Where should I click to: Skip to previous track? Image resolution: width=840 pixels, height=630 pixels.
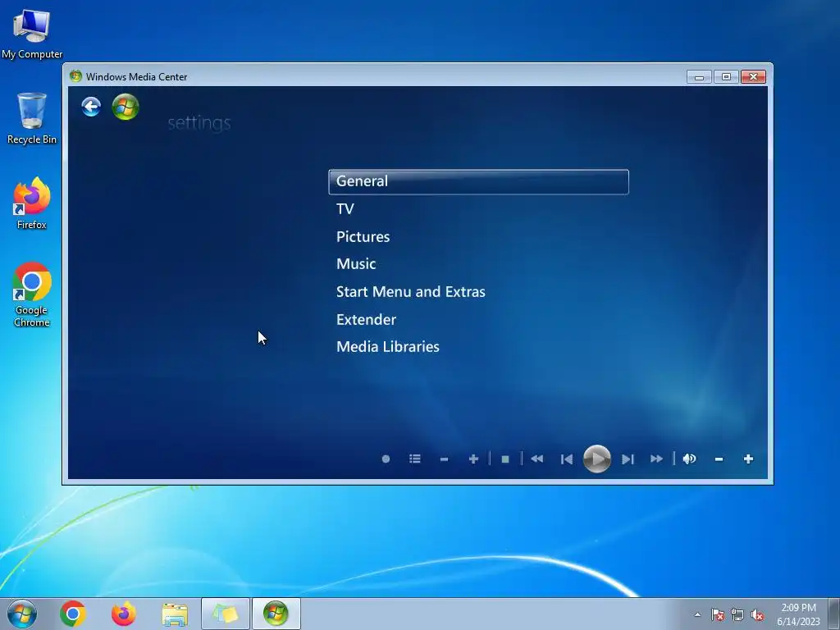(567, 459)
